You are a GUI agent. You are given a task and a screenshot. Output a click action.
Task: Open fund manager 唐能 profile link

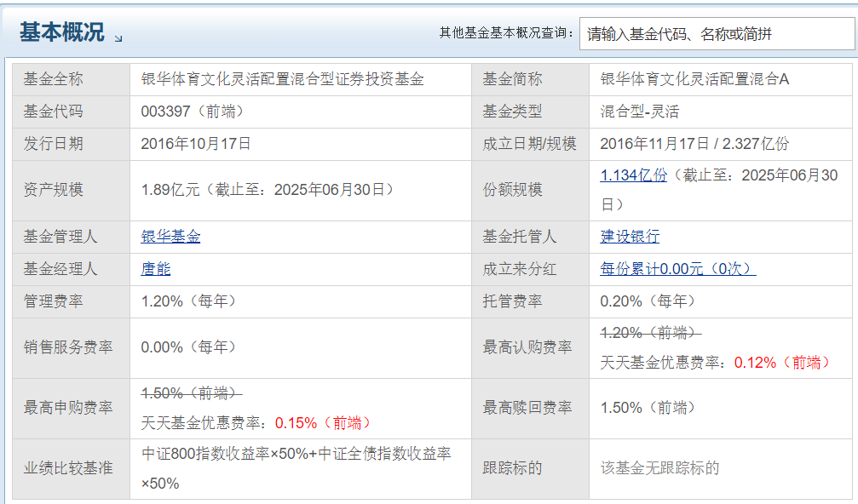[x=155, y=269]
